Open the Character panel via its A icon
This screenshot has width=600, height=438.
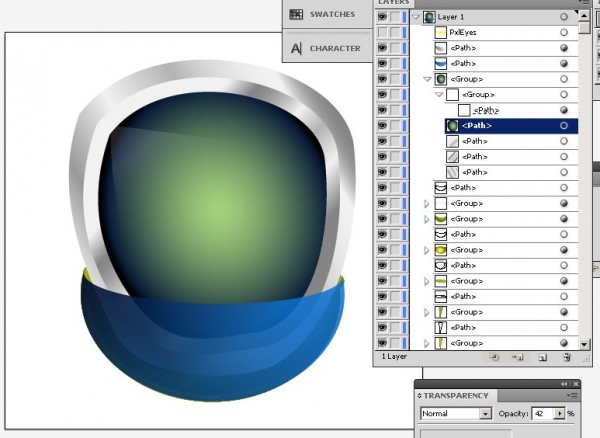[296, 49]
